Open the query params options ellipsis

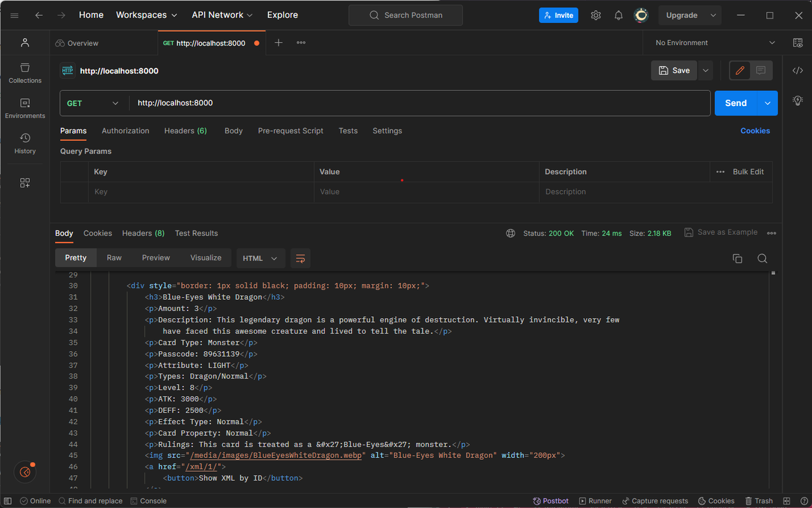[x=720, y=171]
